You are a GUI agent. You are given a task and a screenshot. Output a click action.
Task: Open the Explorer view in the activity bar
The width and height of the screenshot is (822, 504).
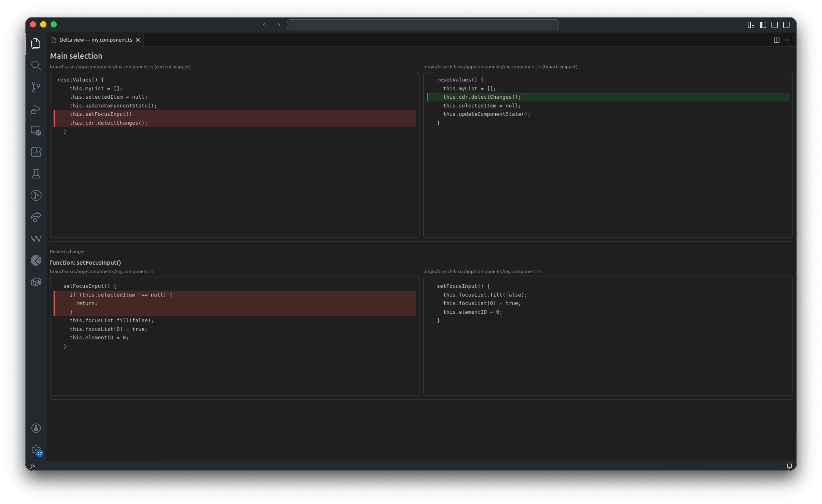click(36, 44)
